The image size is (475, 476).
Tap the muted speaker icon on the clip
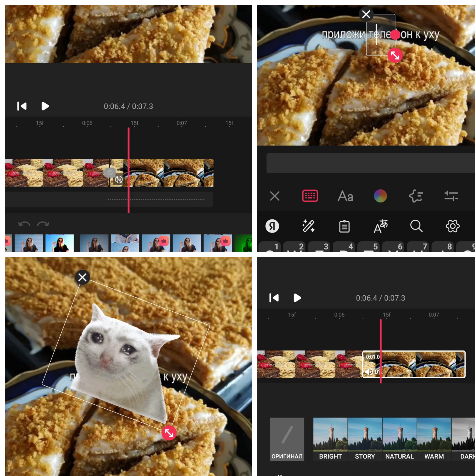tap(118, 180)
